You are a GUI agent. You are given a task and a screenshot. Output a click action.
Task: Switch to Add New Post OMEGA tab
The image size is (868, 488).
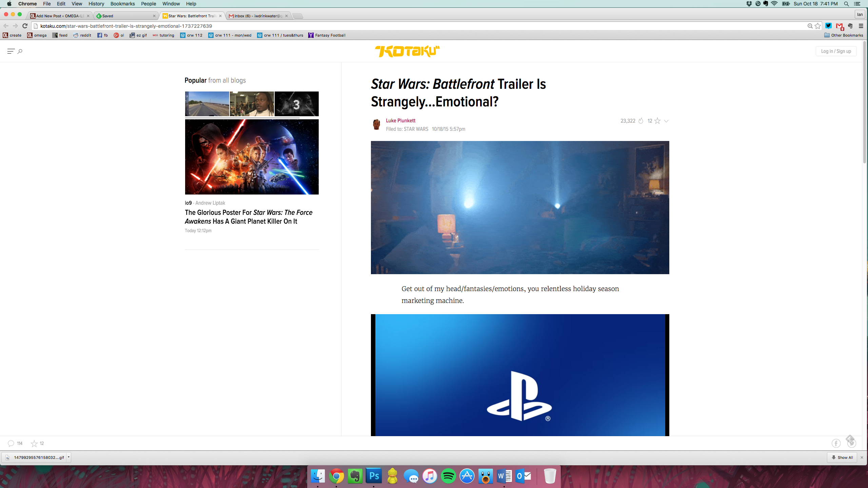(60, 16)
